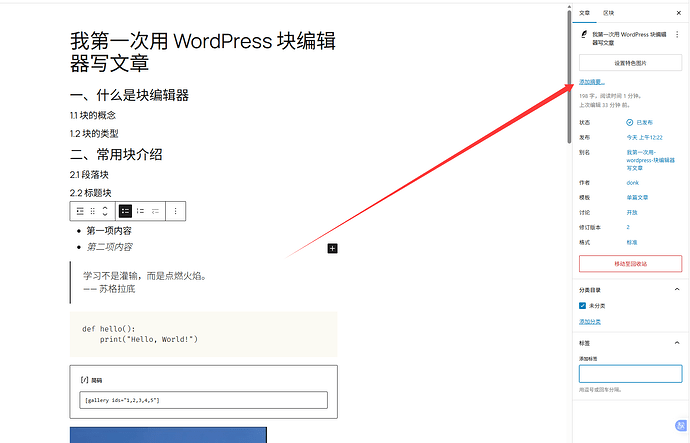Click the blue image block at the bottom
The height and width of the screenshot is (443, 690).
click(x=168, y=435)
